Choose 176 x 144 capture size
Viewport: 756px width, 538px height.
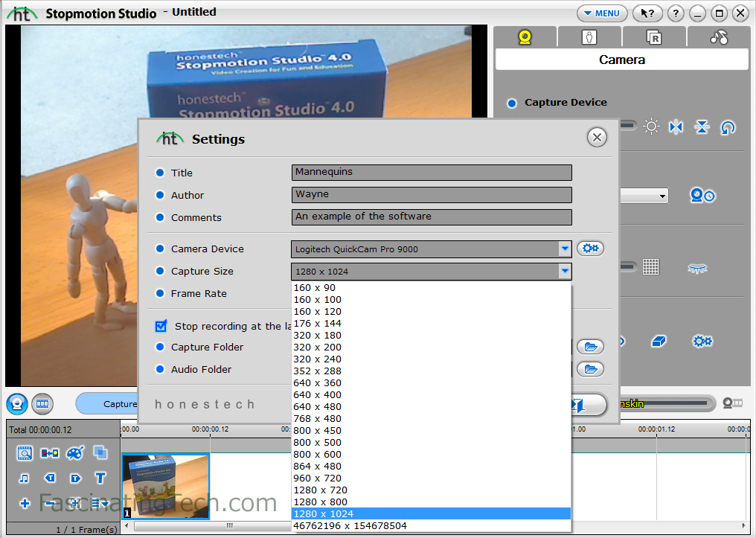coord(432,324)
